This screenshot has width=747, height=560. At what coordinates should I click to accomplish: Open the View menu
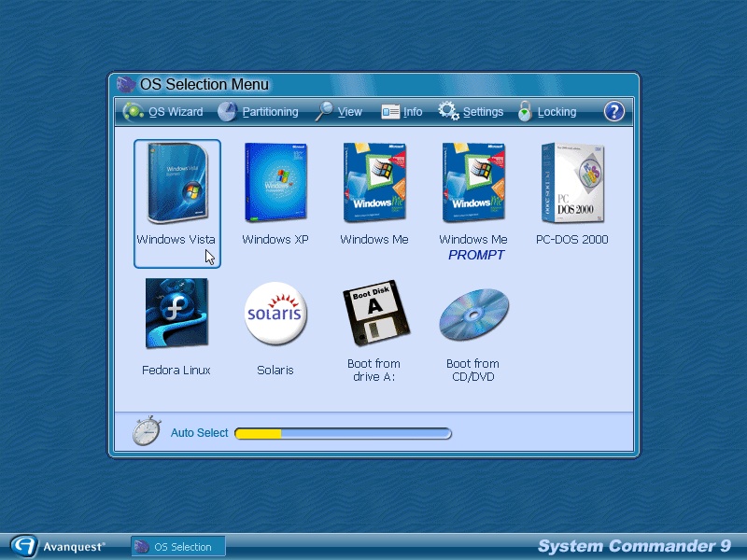click(x=349, y=112)
